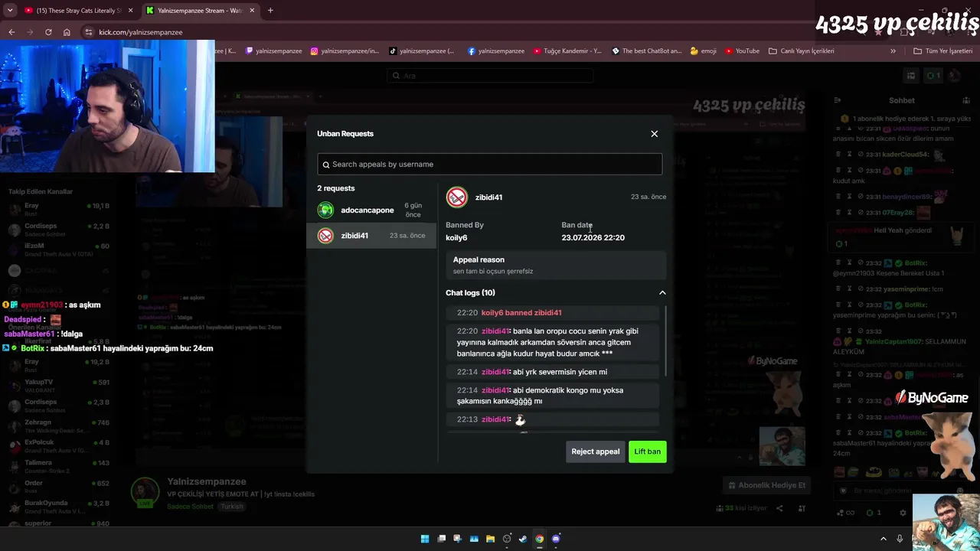Screen dimensions: 980x551
Task: Go forward in browser history
Action: 30,32
